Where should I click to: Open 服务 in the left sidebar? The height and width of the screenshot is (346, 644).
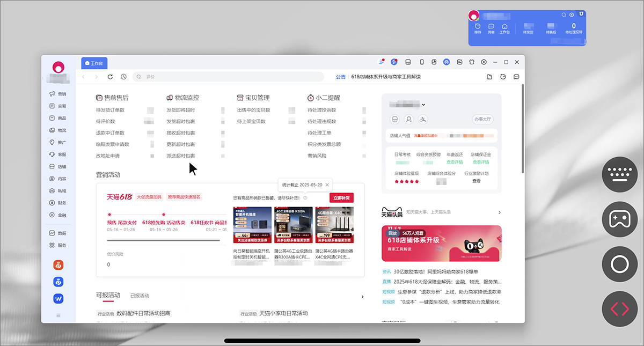click(x=58, y=245)
